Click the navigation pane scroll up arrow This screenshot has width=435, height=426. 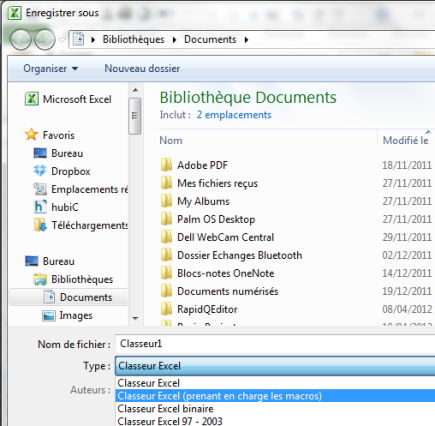pyautogui.click(x=135, y=90)
